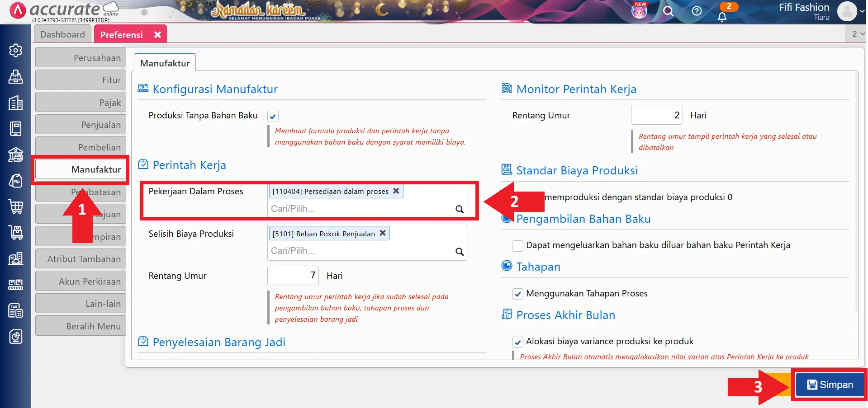Select the TAX document icon in sidebar
Screen dimensions: 868x408
[x=16, y=310]
